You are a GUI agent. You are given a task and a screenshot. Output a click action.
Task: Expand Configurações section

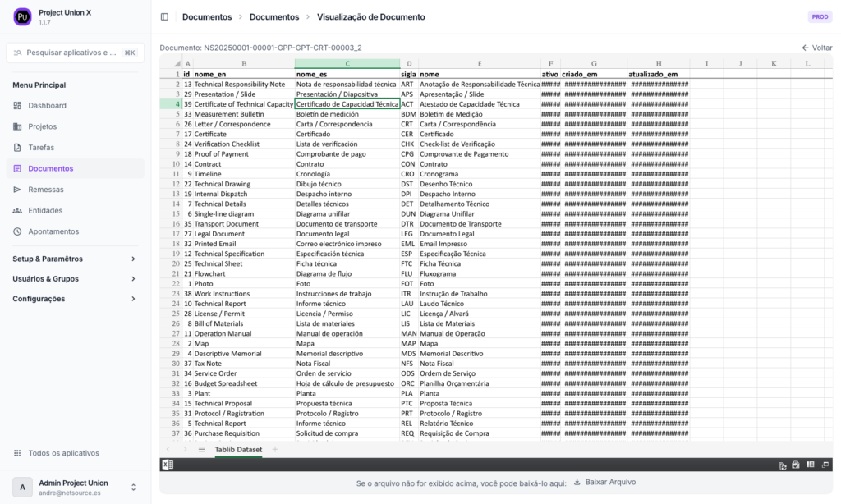tap(74, 299)
